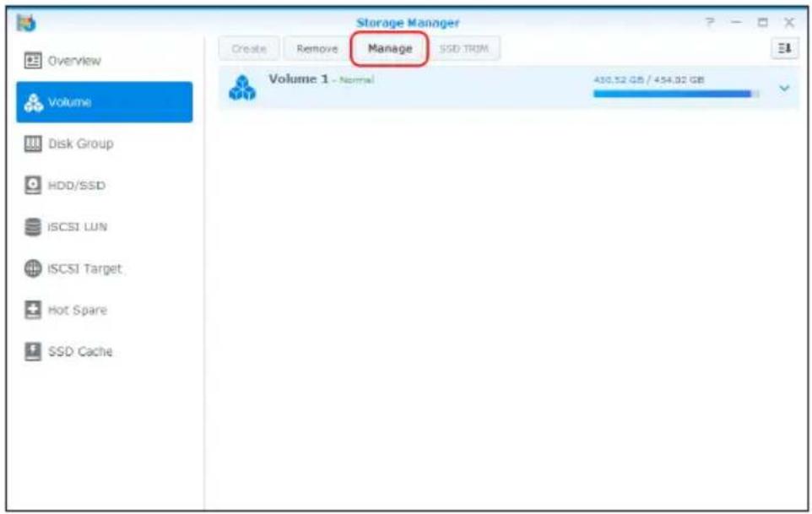Click the Volume 1 usage progress bar
This screenshot has height=514, width=812.
point(676,94)
